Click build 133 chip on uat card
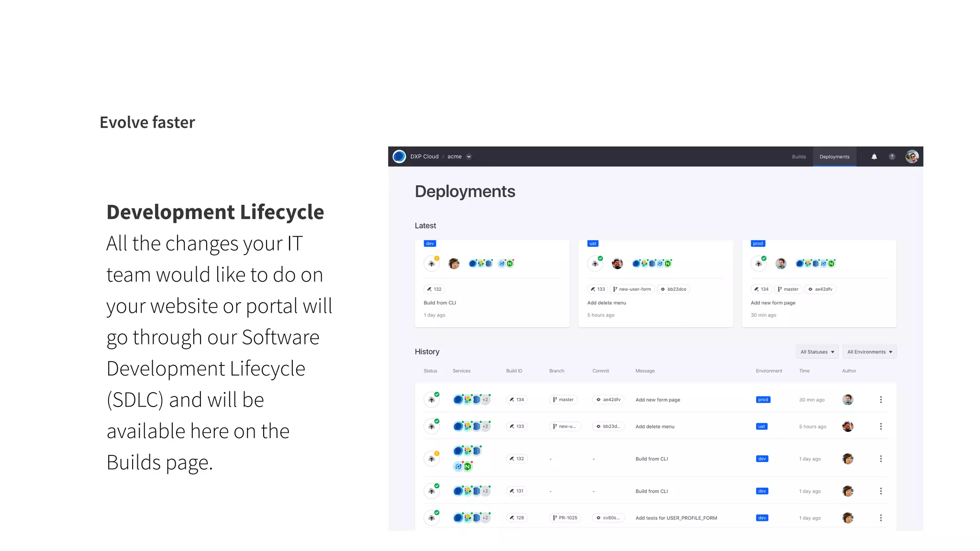 (598, 289)
